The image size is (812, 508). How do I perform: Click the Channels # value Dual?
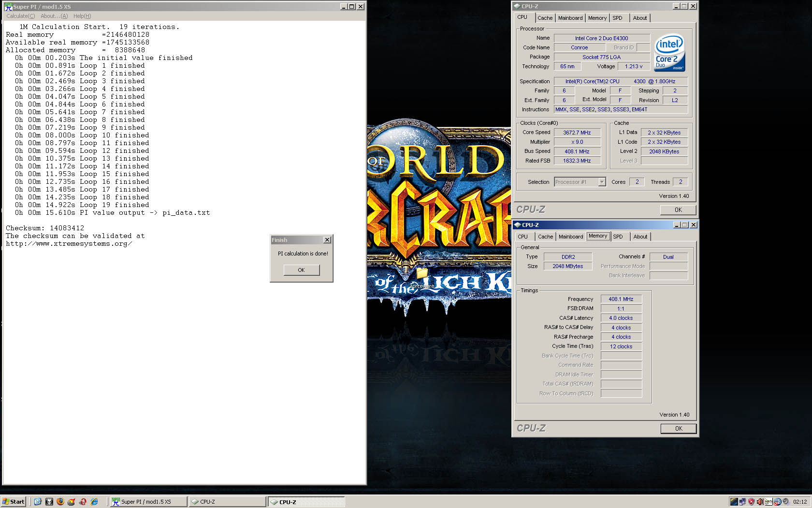(668, 257)
